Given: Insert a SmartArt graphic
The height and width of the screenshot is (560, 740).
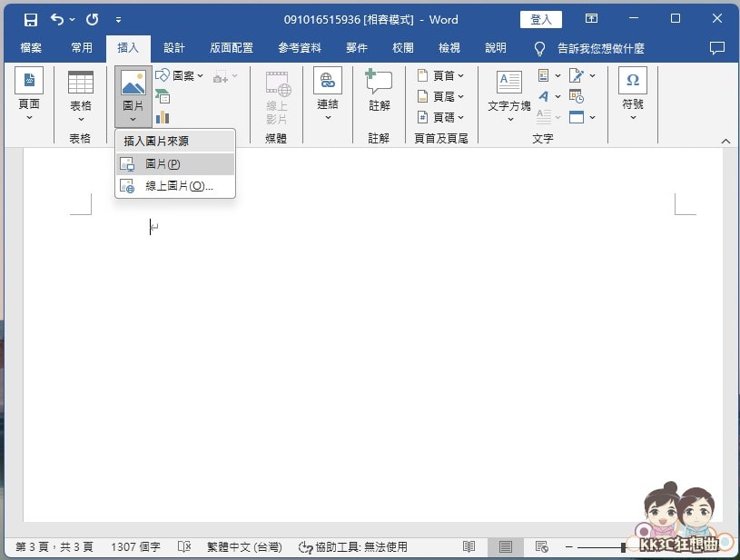Looking at the screenshot, I should 163,96.
